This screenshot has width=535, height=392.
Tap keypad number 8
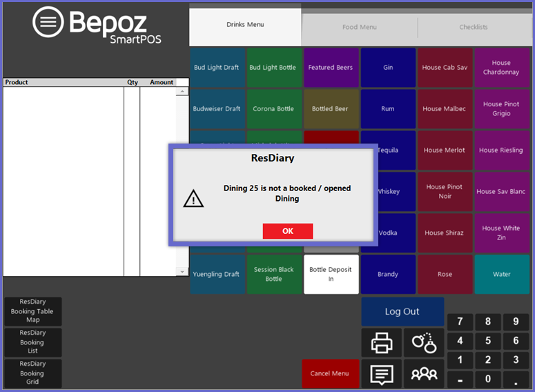click(488, 322)
